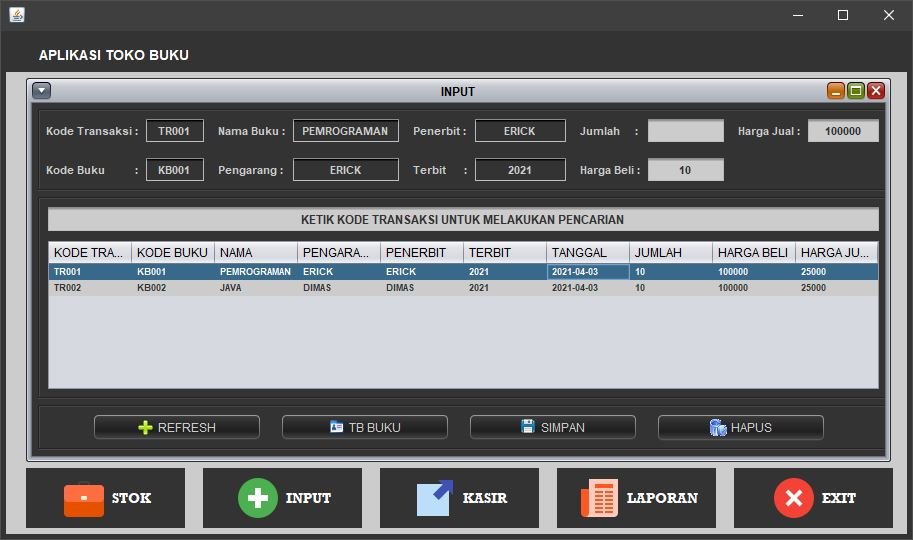Select the TR002 table row
913x540 pixels.
[x=463, y=288]
